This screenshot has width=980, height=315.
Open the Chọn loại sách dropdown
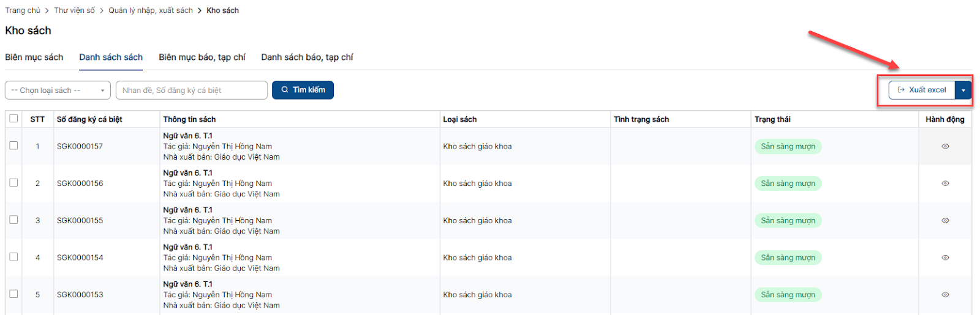tap(58, 91)
